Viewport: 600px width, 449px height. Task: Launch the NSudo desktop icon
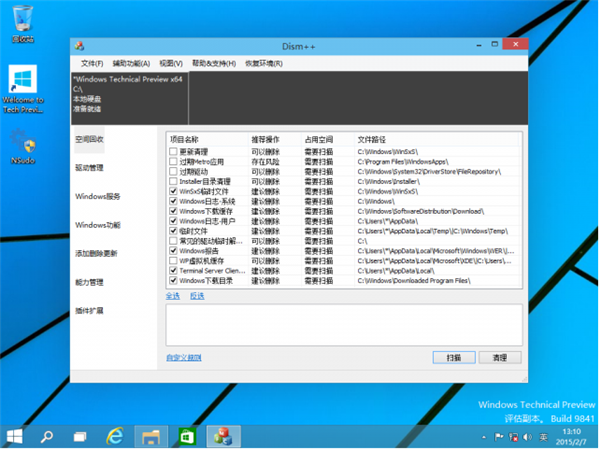coord(23,147)
